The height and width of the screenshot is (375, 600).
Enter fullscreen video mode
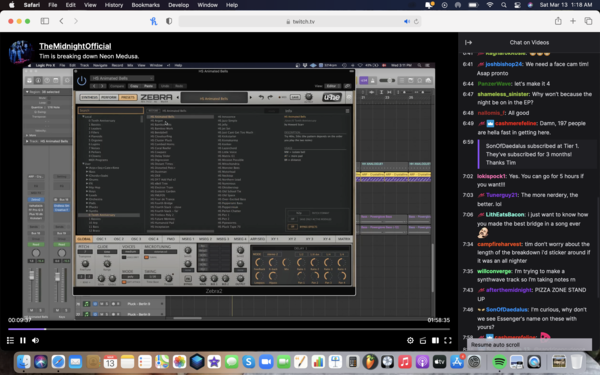click(448, 340)
